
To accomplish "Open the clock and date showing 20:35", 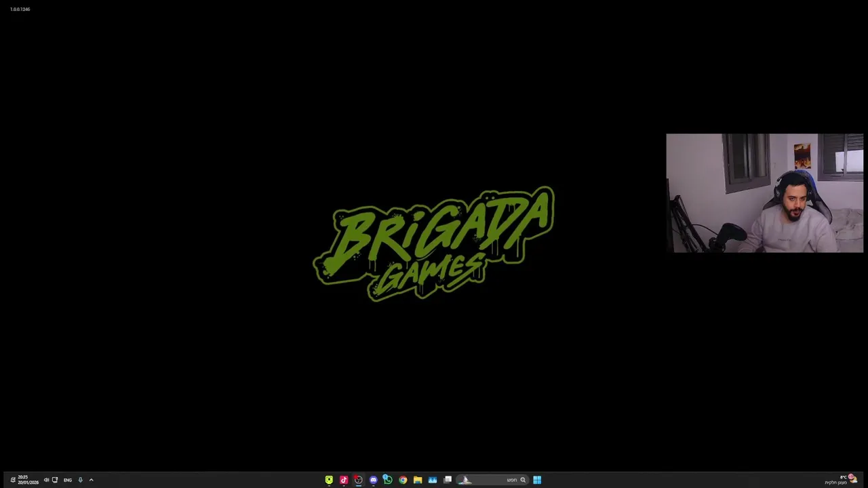I will click(x=28, y=480).
